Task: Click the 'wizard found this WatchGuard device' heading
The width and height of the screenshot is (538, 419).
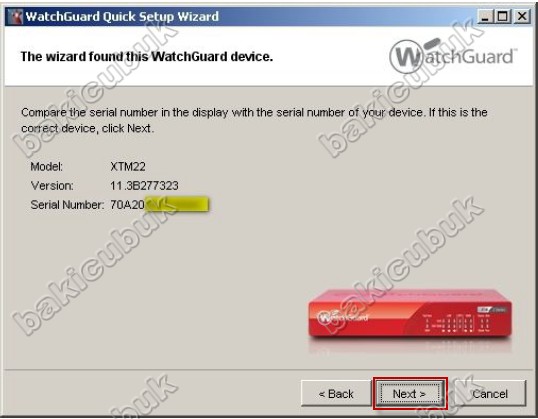Action: (147, 56)
